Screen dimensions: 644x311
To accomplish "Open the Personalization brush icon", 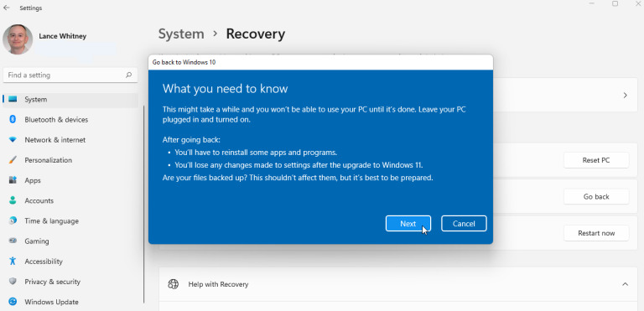I will tap(13, 160).
